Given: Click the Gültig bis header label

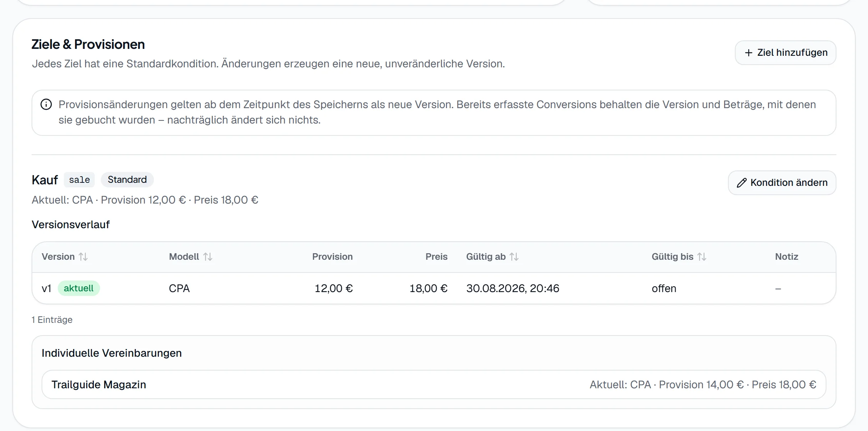Looking at the screenshot, I should pyautogui.click(x=673, y=257).
